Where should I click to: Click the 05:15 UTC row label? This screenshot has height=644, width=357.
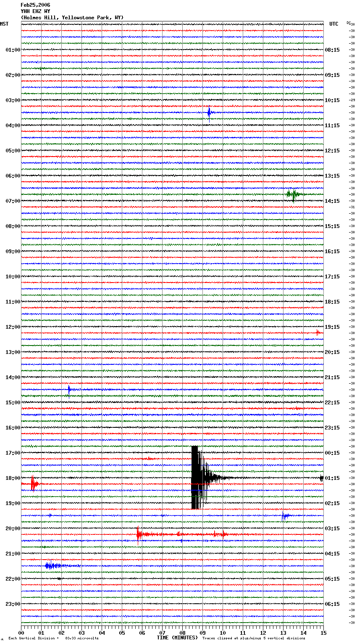pyautogui.click(x=332, y=579)
